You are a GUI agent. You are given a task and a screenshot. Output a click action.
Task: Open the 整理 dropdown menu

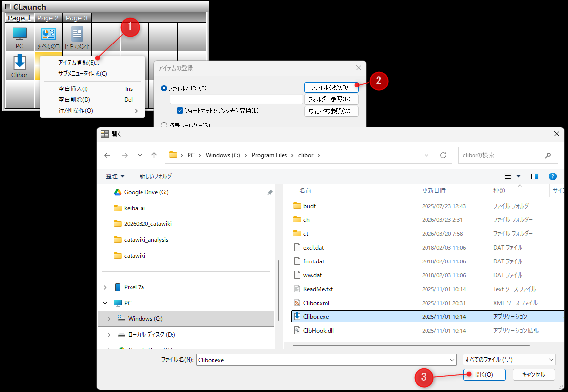pyautogui.click(x=115, y=176)
